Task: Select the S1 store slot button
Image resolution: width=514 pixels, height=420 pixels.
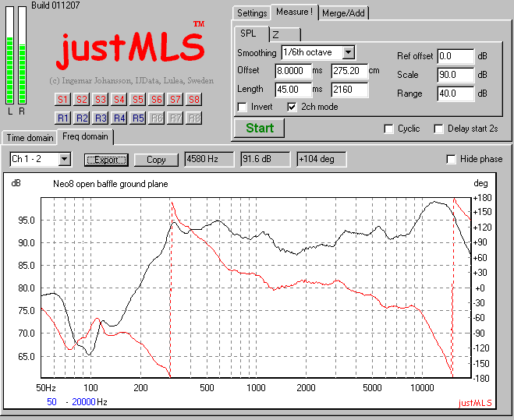Action: tap(62, 99)
